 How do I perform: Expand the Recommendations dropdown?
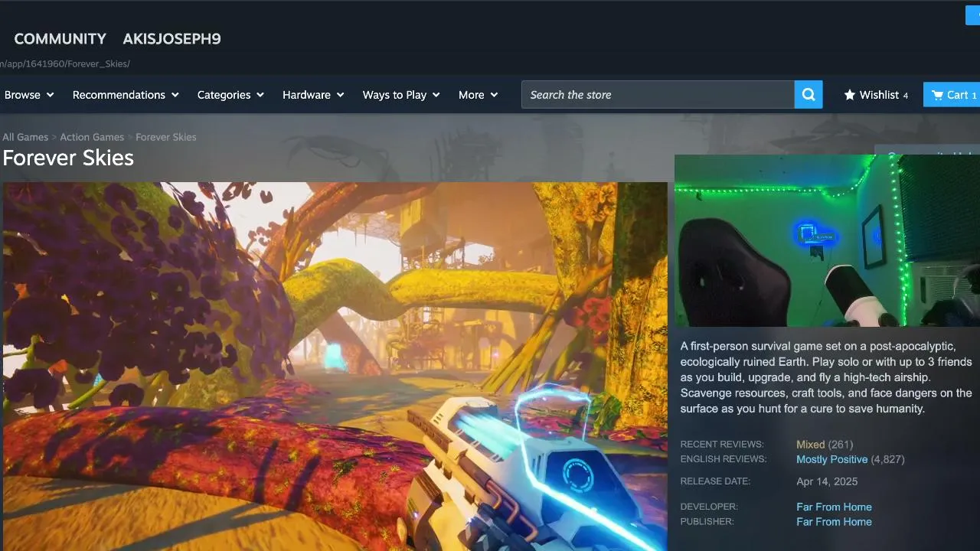[x=126, y=95]
